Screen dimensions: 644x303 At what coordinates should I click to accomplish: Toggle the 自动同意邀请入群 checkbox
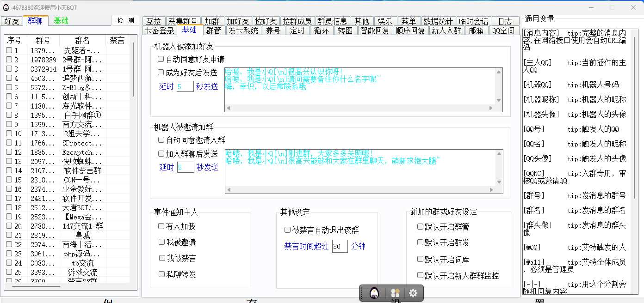161,139
